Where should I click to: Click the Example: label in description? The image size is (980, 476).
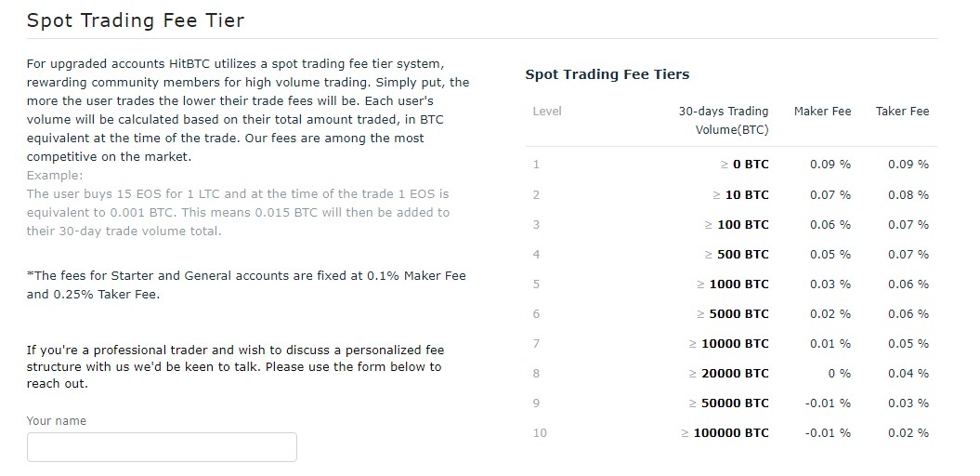pyautogui.click(x=55, y=176)
